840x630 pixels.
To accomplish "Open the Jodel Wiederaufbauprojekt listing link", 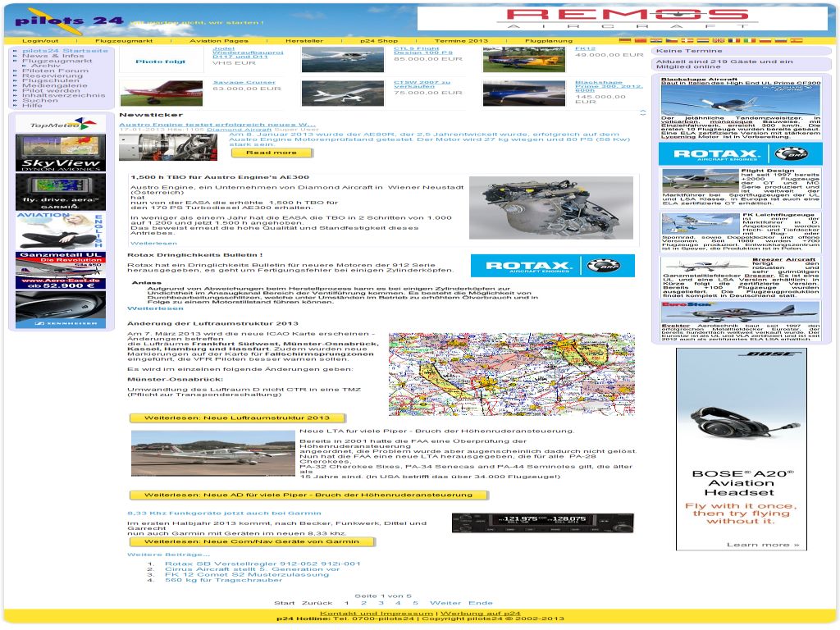I will tap(248, 52).
